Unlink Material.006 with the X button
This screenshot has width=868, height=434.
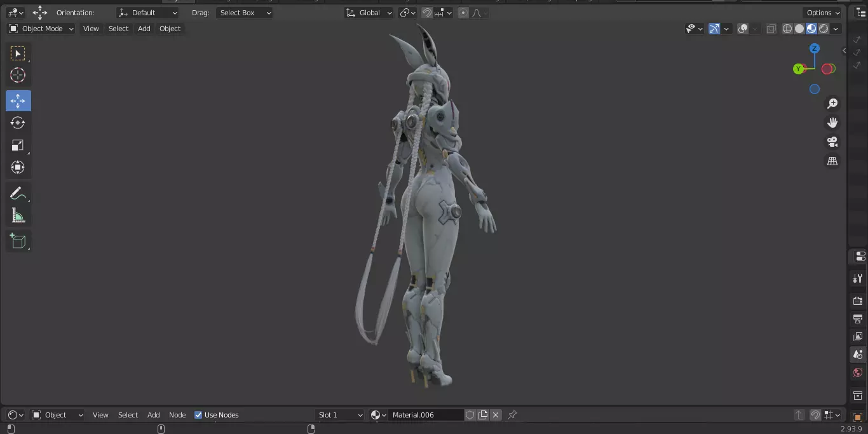[x=496, y=415]
